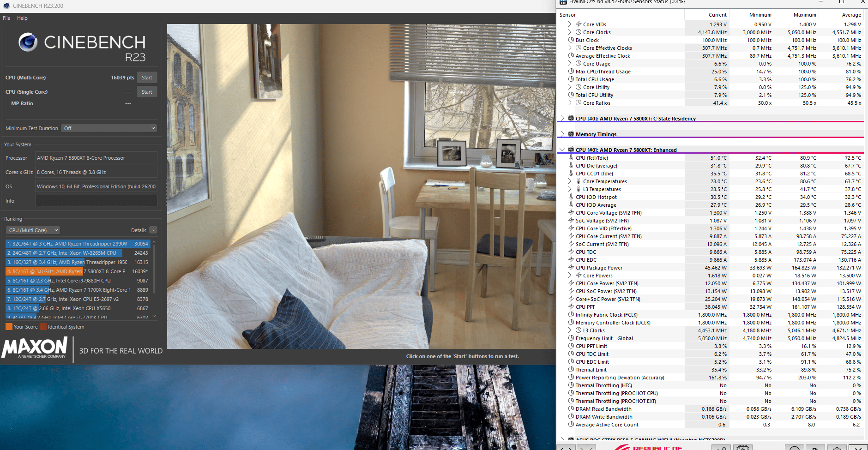Start the CPU (Multi Core) test
The height and width of the screenshot is (450, 868).
(147, 78)
